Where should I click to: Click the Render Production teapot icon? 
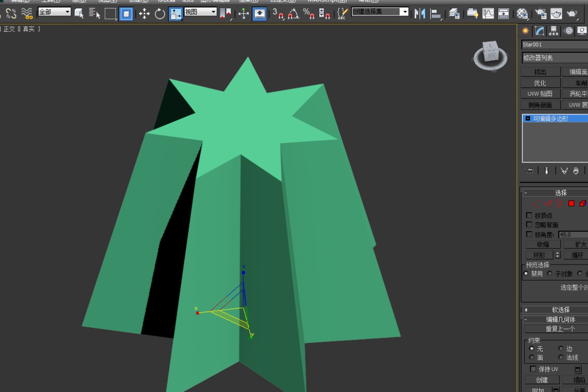pyautogui.click(x=572, y=14)
